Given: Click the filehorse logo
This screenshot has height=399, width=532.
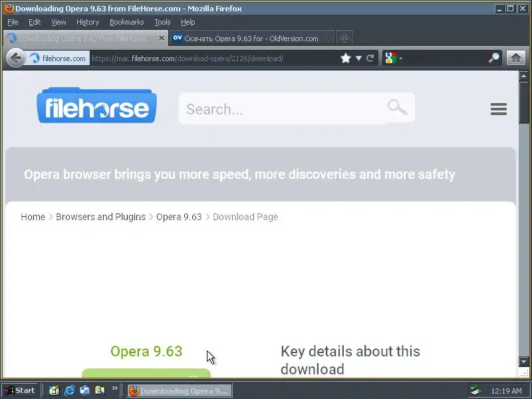Looking at the screenshot, I should [96, 106].
